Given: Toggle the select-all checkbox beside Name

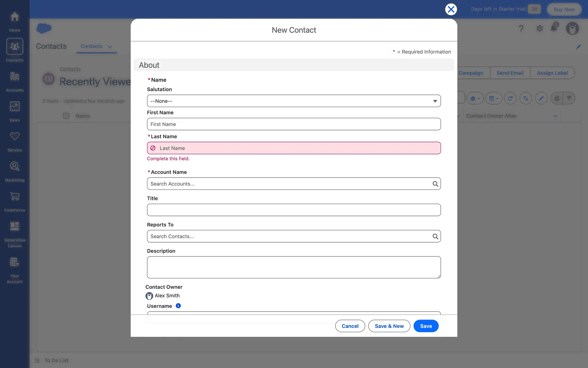Looking at the screenshot, I should [x=66, y=116].
